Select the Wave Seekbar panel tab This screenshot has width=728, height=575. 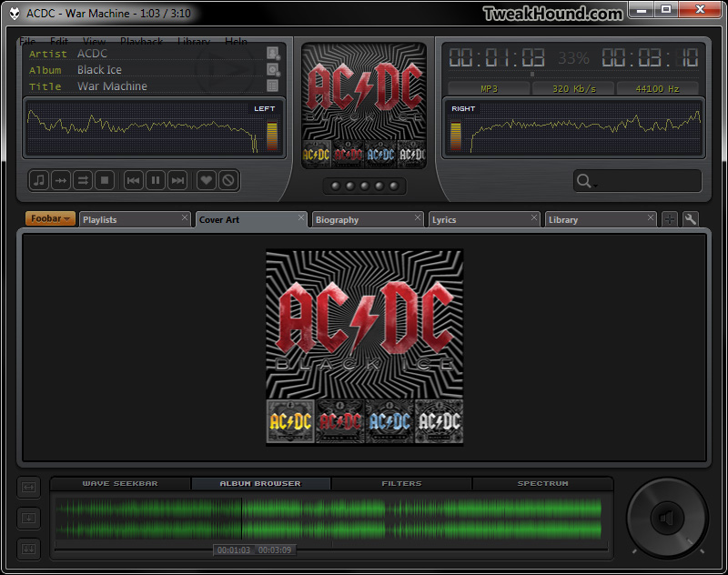point(120,484)
